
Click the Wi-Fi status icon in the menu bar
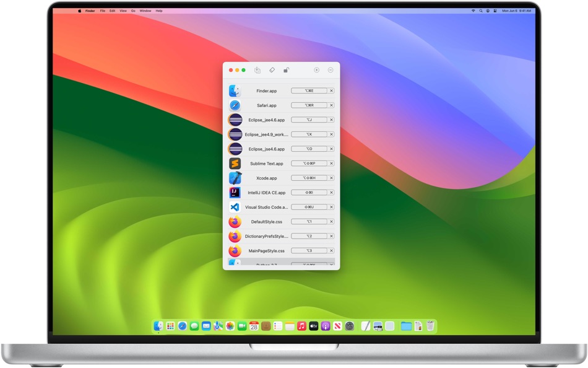[x=473, y=11]
